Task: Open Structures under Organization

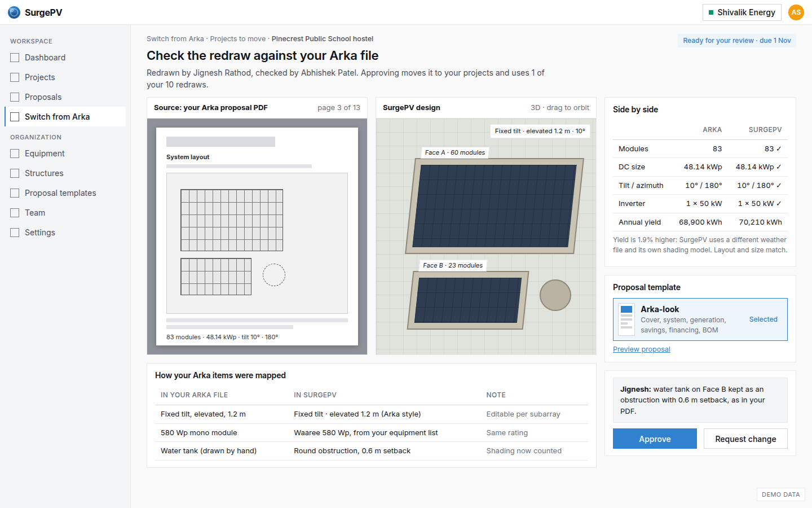Action: pyautogui.click(x=65, y=173)
